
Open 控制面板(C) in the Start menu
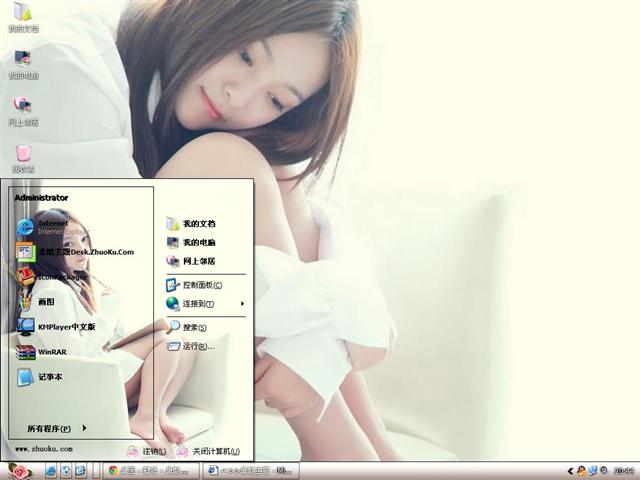(x=200, y=285)
